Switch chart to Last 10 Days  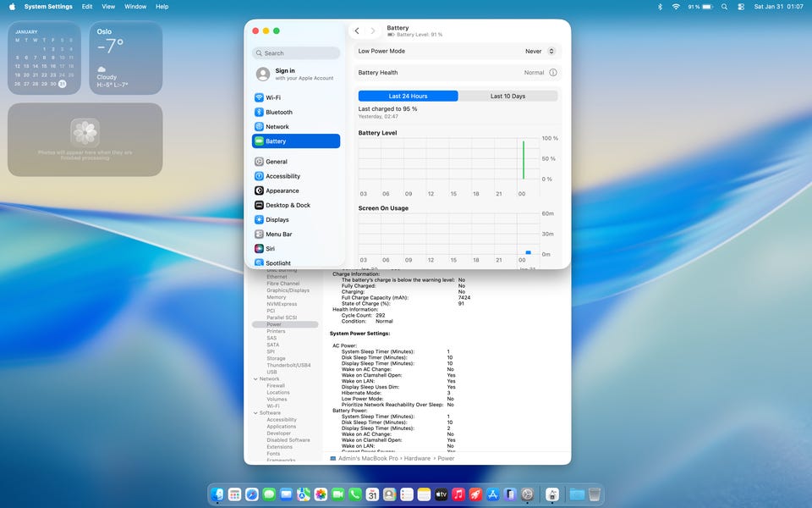tap(507, 97)
